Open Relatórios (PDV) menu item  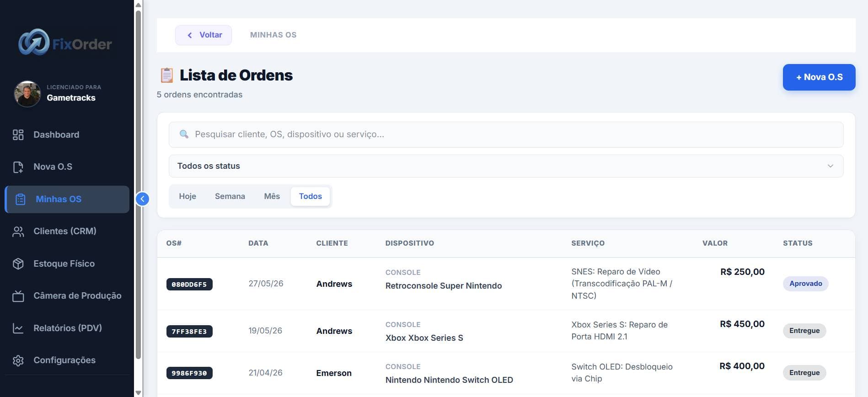(67, 328)
